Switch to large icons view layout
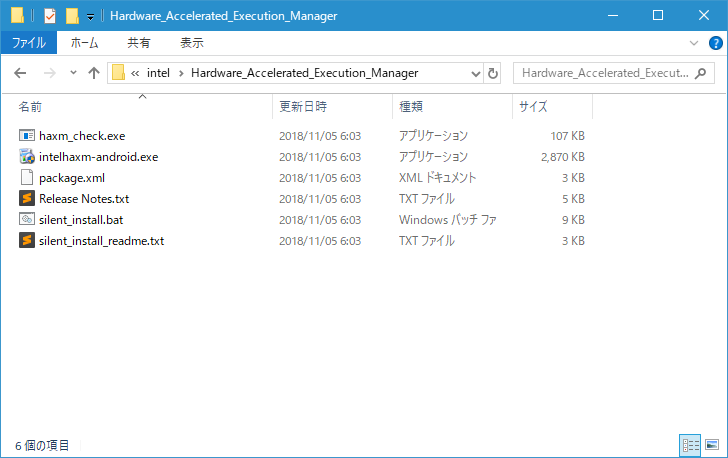The width and height of the screenshot is (728, 458). 712,445
